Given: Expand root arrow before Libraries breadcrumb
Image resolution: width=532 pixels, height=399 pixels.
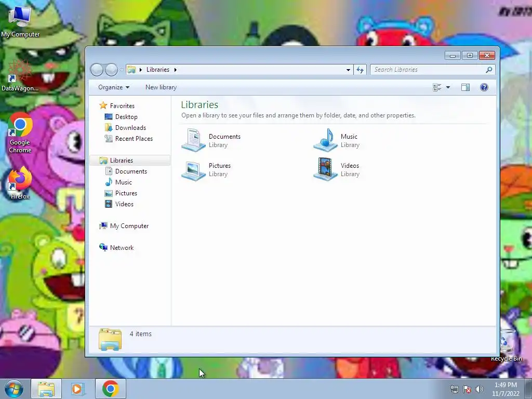Looking at the screenshot, I should (140, 70).
